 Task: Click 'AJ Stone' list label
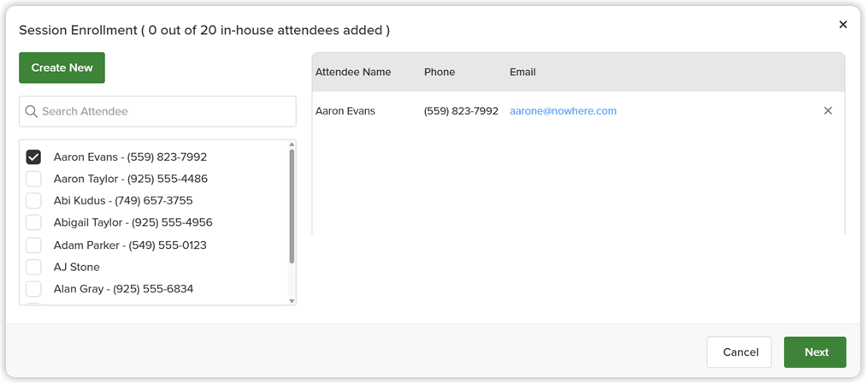(x=76, y=267)
